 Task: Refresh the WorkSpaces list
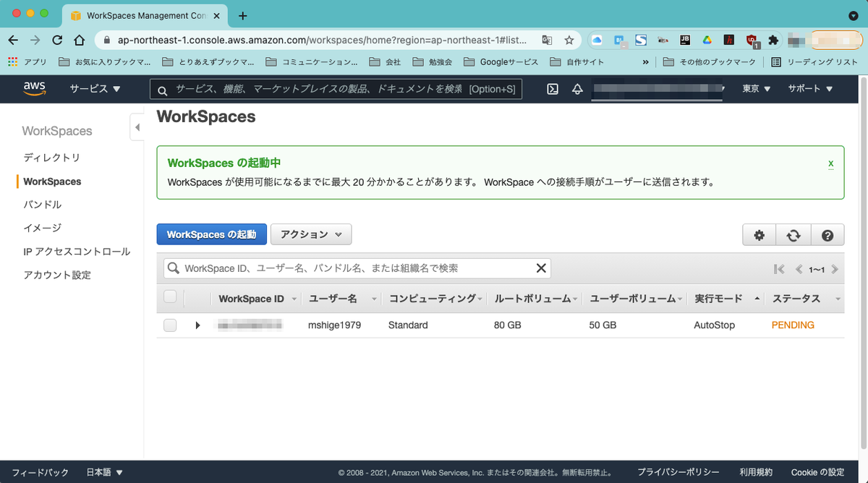click(793, 234)
